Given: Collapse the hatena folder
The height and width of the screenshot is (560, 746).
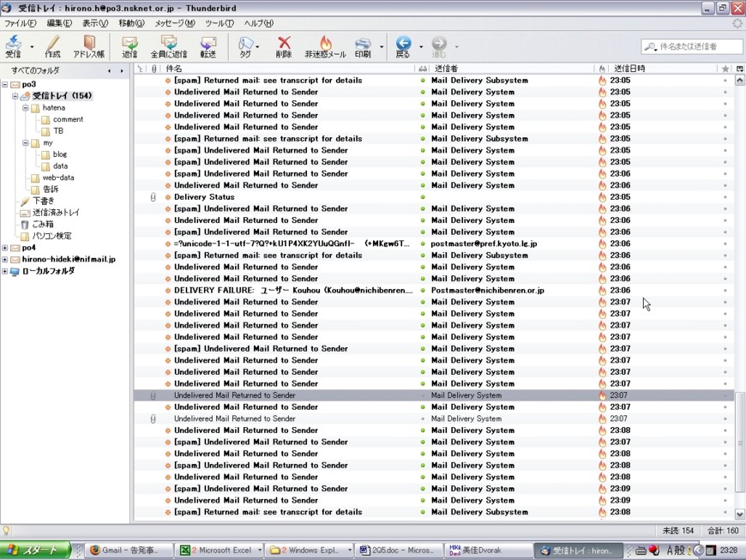Looking at the screenshot, I should 26,108.
